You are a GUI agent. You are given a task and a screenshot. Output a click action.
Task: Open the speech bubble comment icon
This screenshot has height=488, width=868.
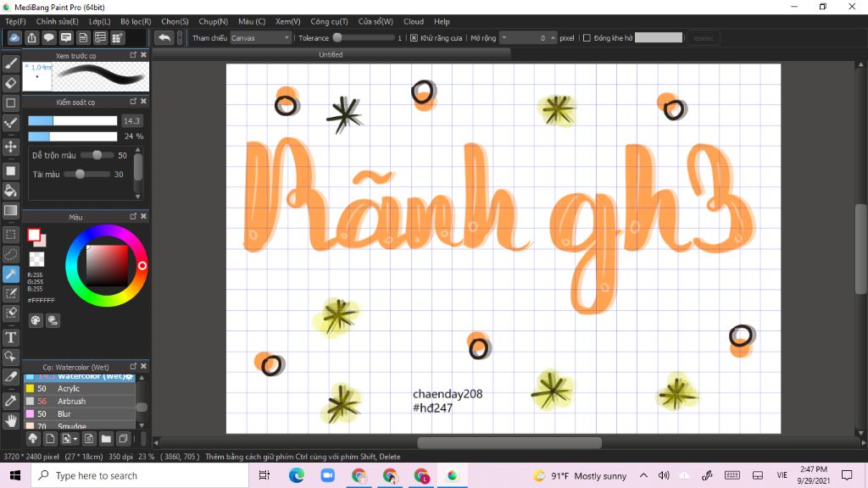click(48, 37)
